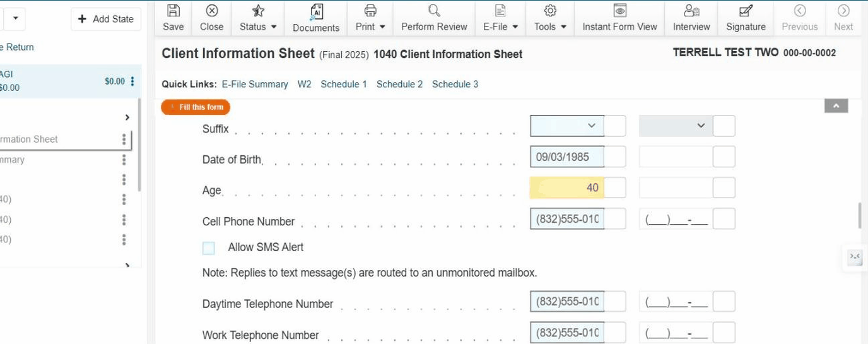The height and width of the screenshot is (344, 868).
Task: Open the taxpayer Suffix dropdown
Action: click(x=567, y=126)
